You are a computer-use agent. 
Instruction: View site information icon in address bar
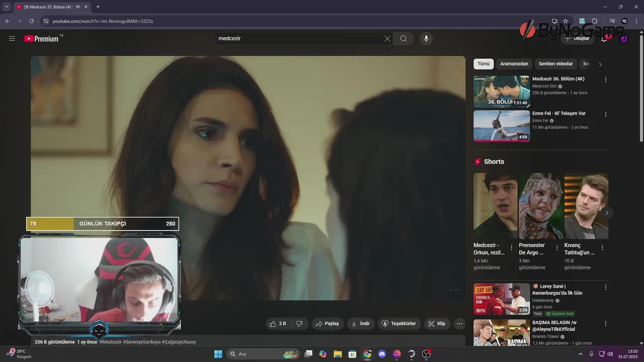click(x=45, y=21)
